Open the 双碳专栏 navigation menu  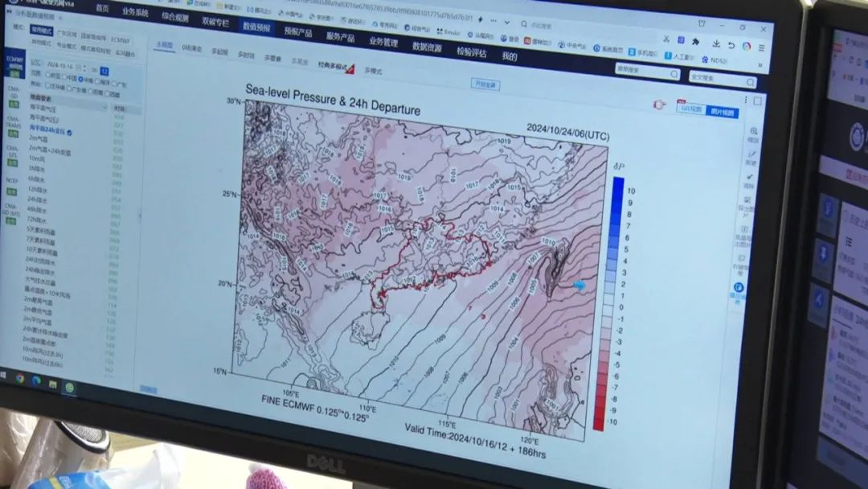tap(215, 22)
